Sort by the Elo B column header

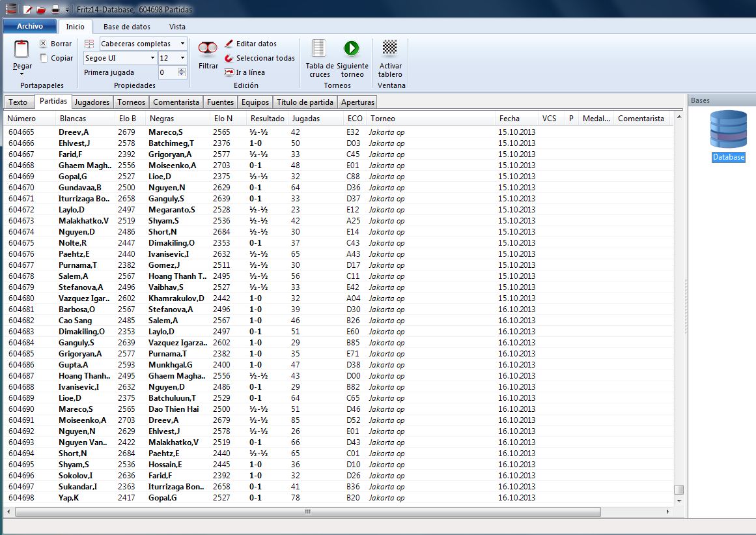(131, 118)
